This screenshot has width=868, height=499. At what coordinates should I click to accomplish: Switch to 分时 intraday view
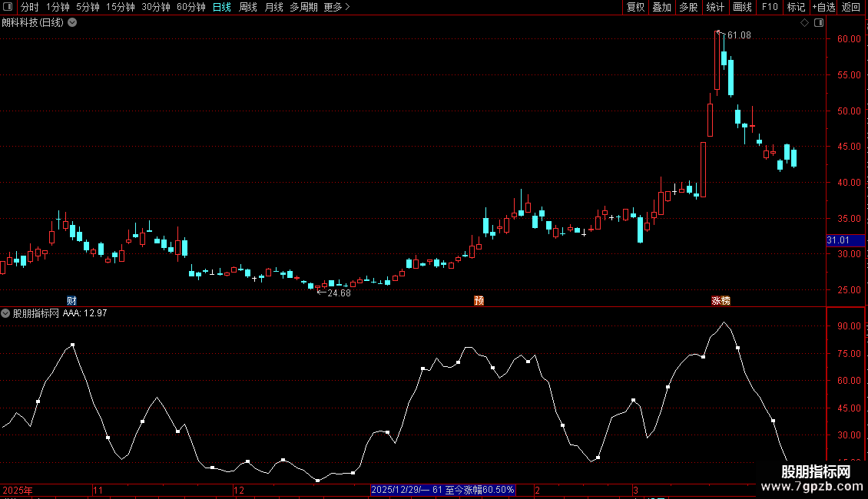[x=29, y=7]
